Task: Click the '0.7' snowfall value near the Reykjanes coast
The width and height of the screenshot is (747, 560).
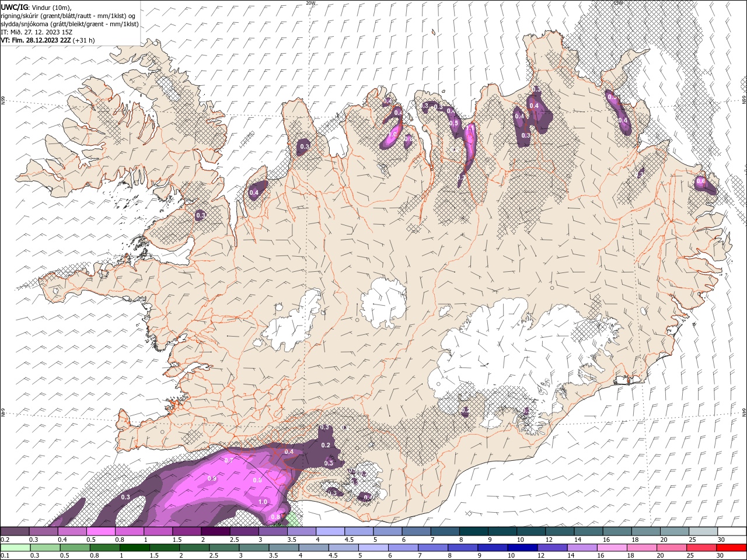Action: [229, 460]
